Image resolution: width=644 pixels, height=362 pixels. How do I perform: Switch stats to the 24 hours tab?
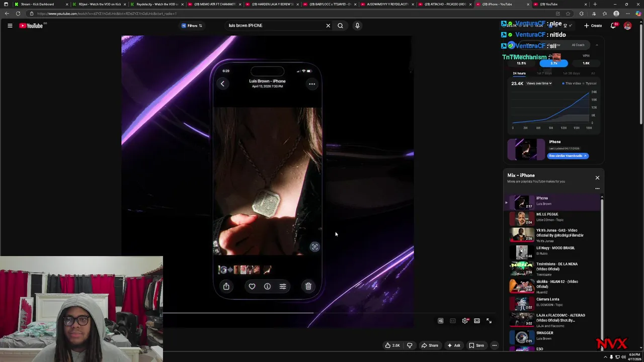point(519,73)
